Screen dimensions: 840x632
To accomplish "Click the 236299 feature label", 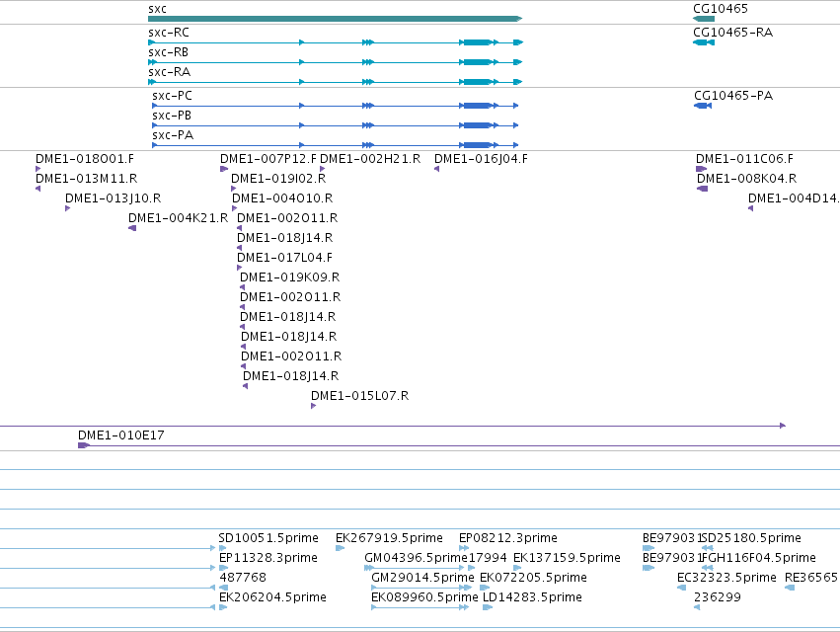I will tap(718, 597).
